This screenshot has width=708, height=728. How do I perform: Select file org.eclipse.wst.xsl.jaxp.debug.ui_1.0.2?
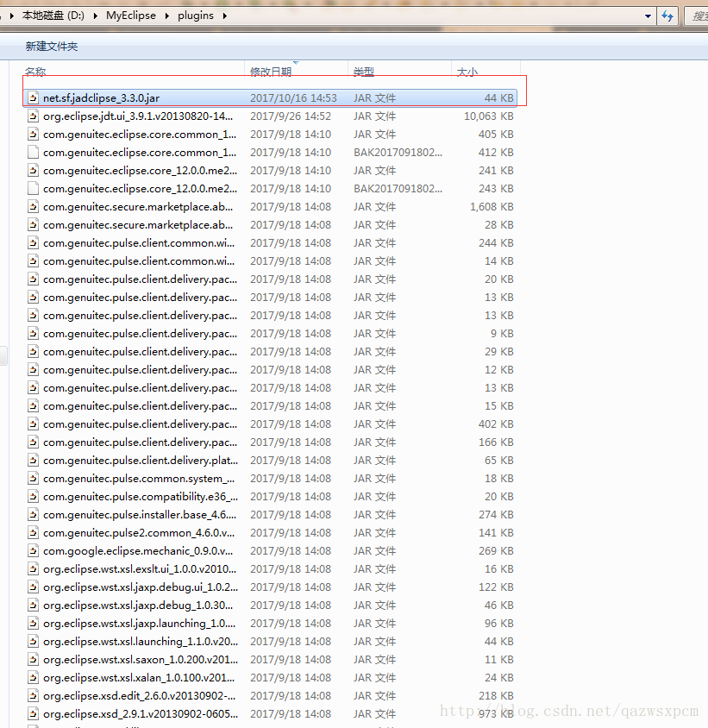pyautogui.click(x=141, y=587)
